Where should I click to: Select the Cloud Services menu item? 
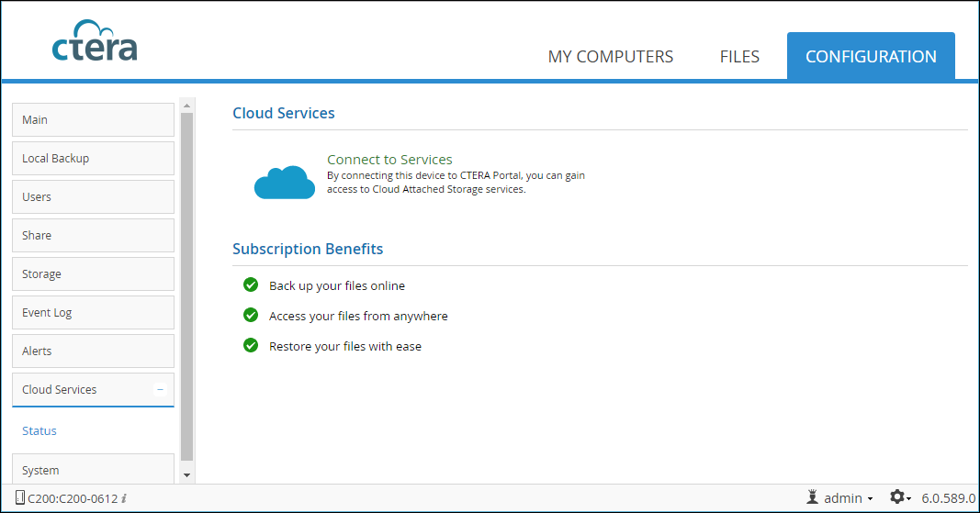point(93,390)
